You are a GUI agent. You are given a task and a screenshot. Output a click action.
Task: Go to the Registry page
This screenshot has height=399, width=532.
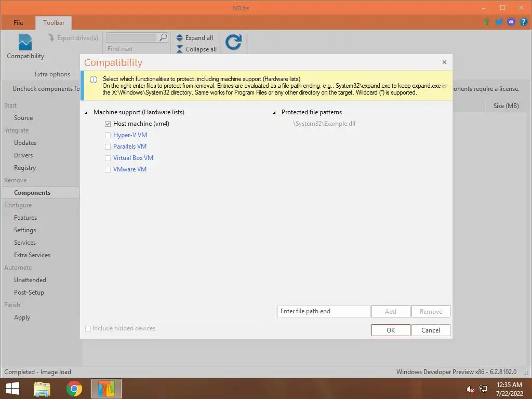point(25,168)
